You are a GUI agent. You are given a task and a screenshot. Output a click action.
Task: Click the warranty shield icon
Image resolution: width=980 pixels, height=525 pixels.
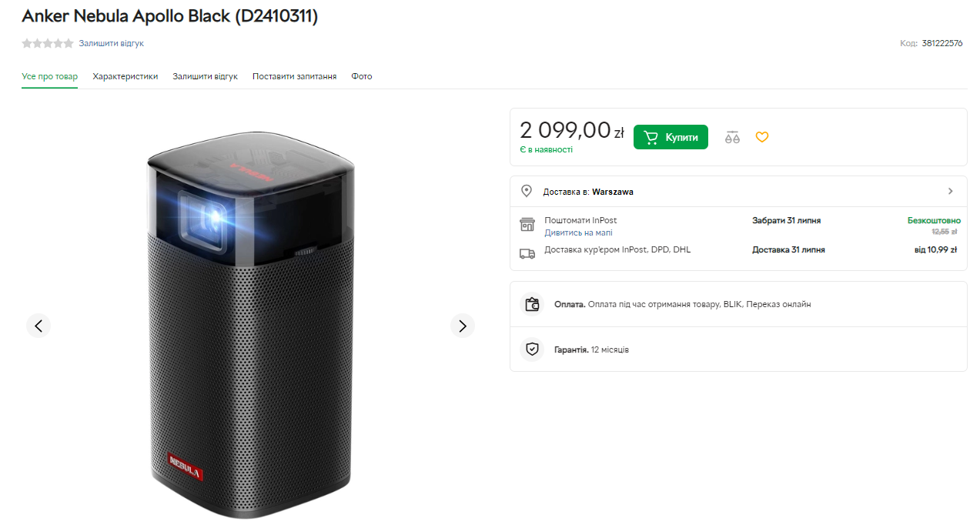click(531, 349)
